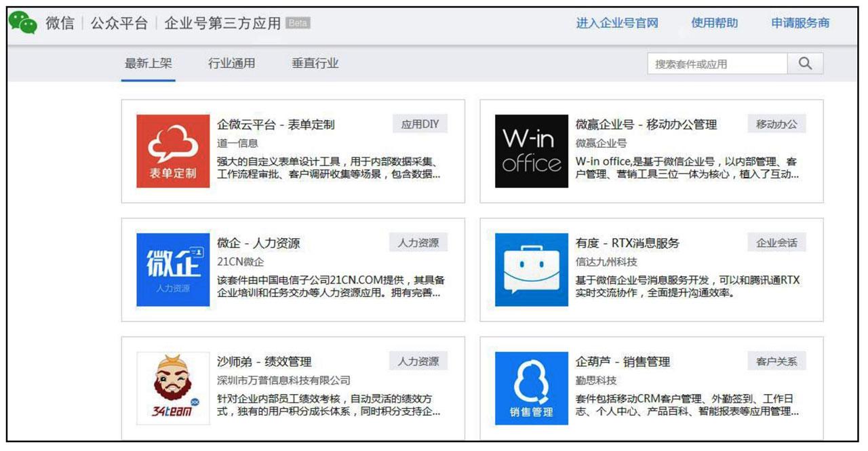
Task: Open the W-in office app icon
Action: click(532, 151)
